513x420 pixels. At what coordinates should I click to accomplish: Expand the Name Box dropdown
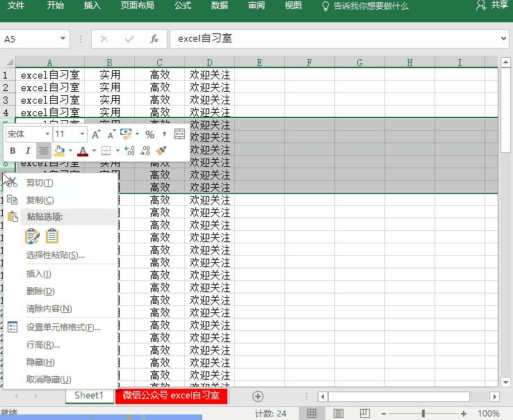pos(63,39)
